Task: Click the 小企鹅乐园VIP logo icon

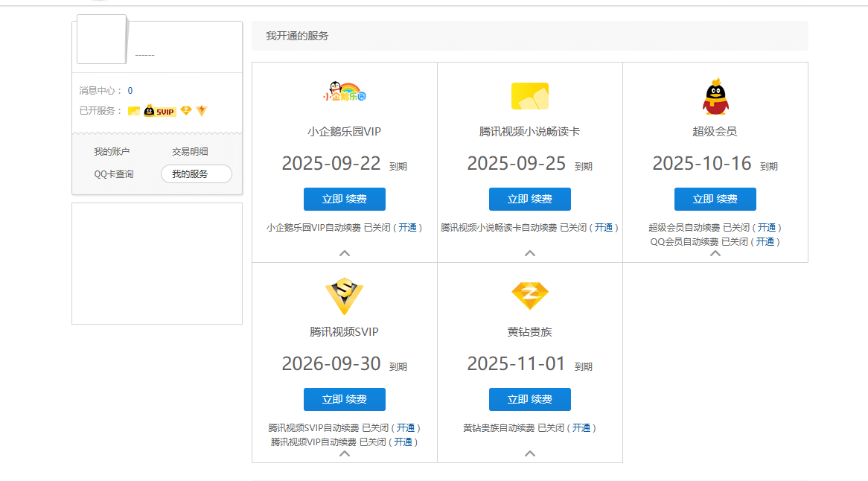Action: pos(345,92)
